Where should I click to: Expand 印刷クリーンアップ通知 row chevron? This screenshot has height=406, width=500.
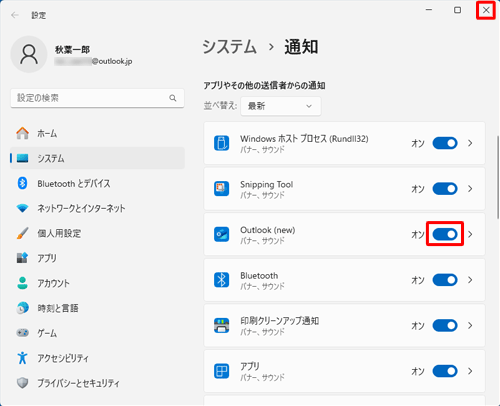[x=470, y=325]
